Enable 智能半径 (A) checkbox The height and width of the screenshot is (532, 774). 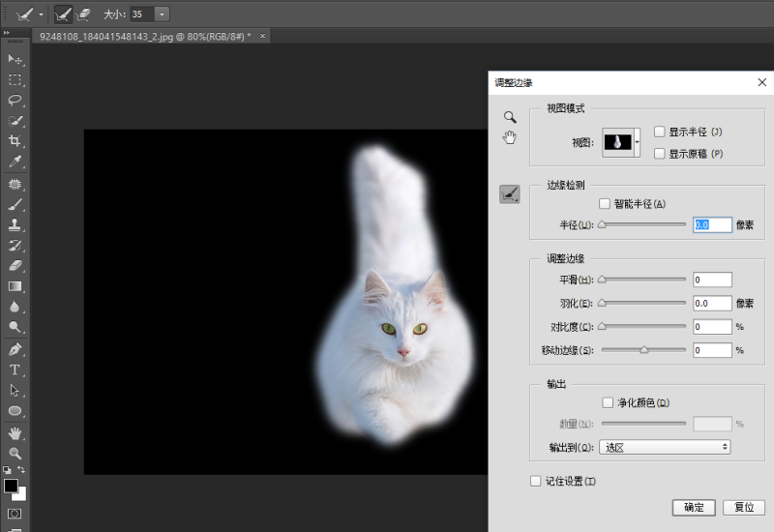coord(604,204)
